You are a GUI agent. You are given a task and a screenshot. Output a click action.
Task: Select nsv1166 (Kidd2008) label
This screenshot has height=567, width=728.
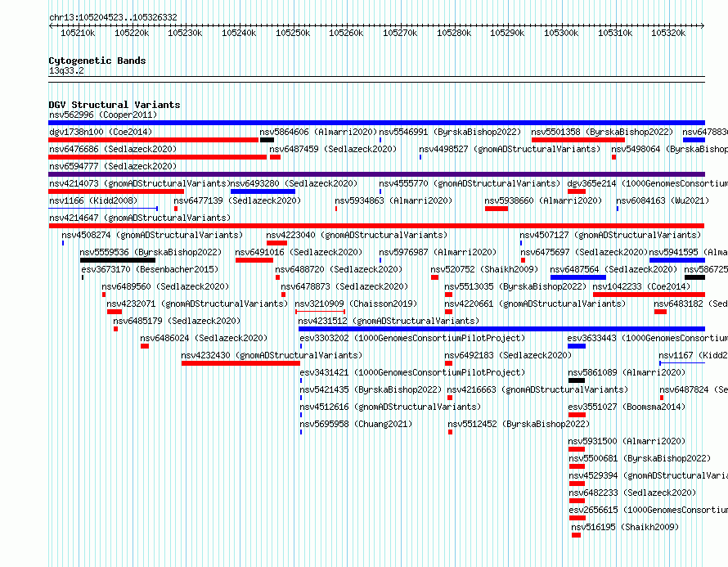93,200
